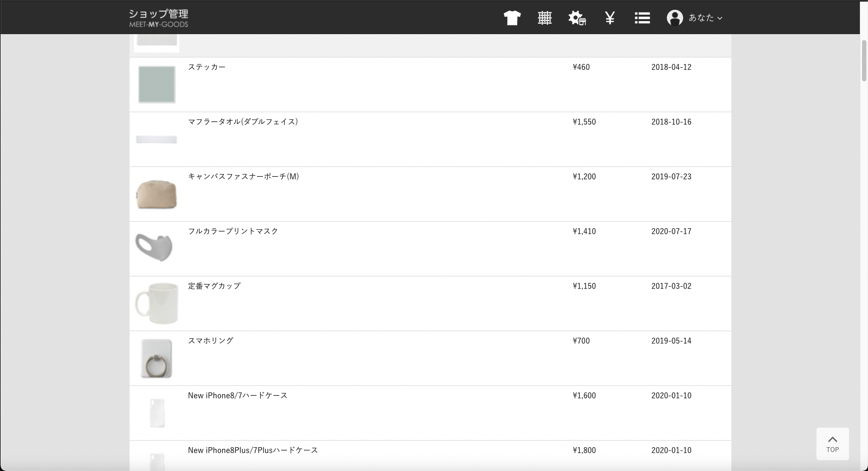Click the ¥1,200 price
The height and width of the screenshot is (471, 868).
coord(584,177)
